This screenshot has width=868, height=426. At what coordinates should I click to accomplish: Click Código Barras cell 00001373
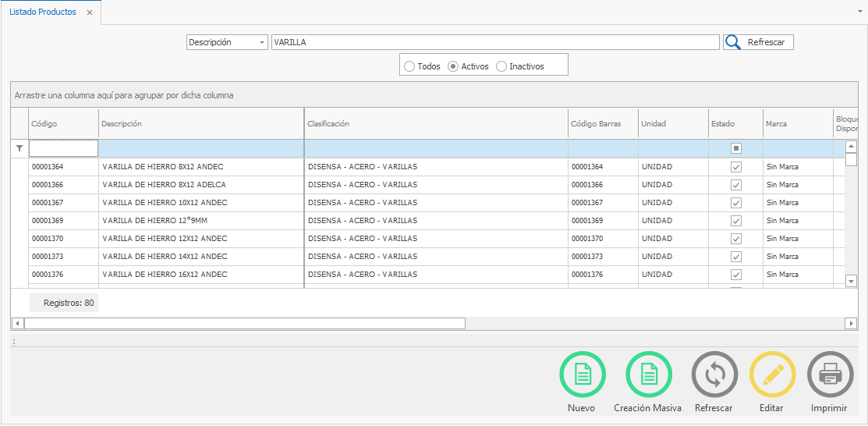tap(603, 257)
